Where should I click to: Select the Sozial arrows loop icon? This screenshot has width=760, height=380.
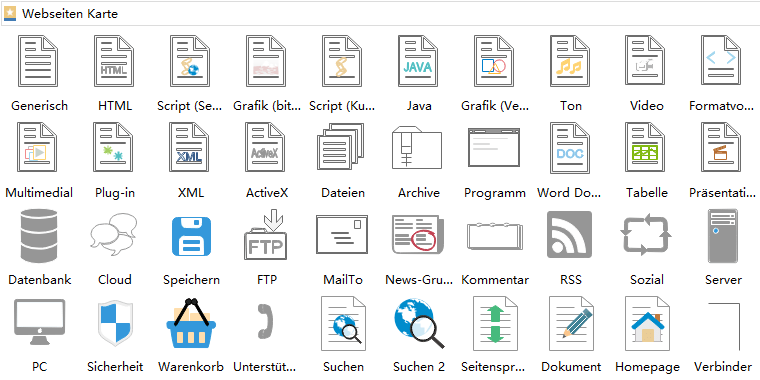[x=646, y=236]
